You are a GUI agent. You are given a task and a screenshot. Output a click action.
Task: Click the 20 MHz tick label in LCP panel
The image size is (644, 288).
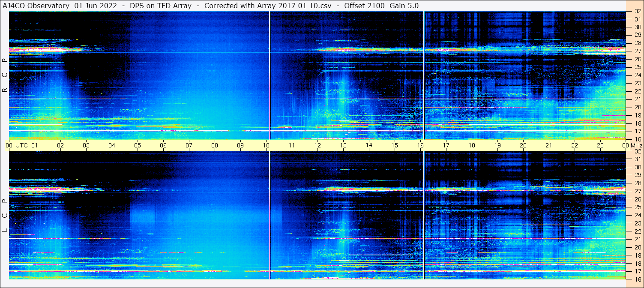[638, 247]
